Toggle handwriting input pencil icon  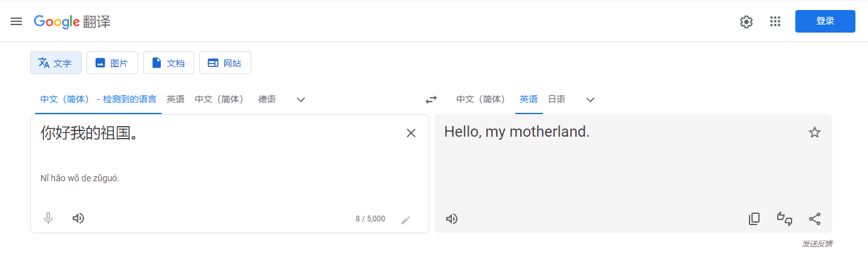click(405, 219)
